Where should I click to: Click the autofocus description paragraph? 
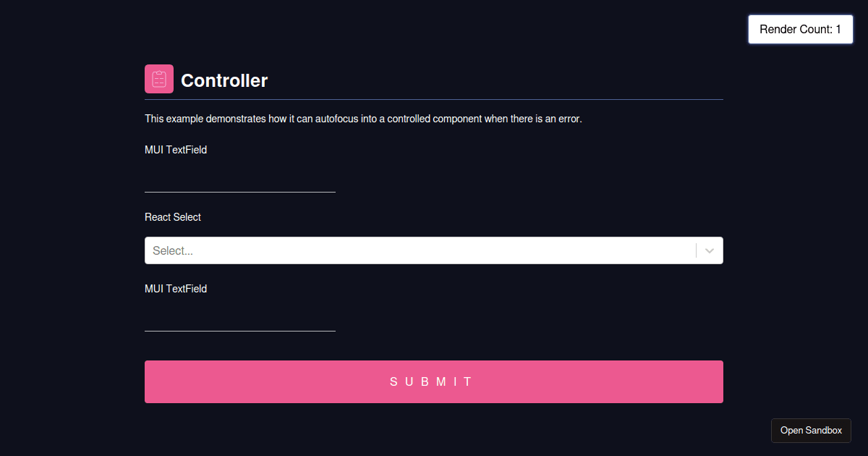(x=363, y=119)
